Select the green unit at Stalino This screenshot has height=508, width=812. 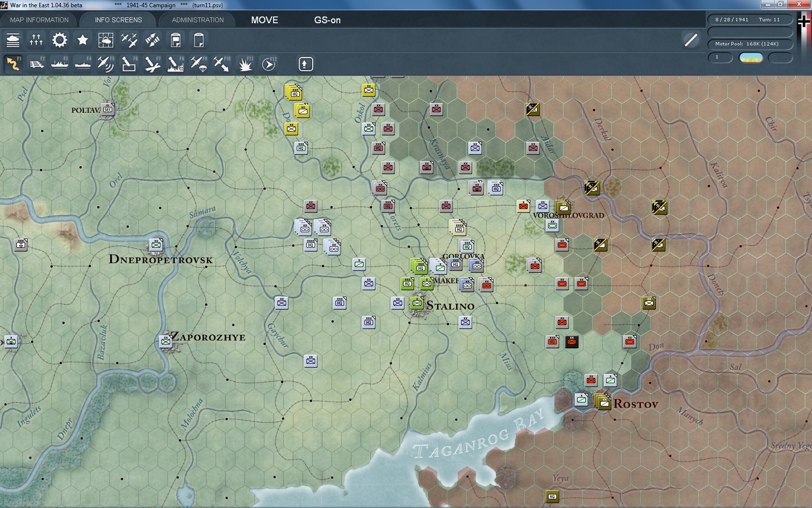pos(417,303)
